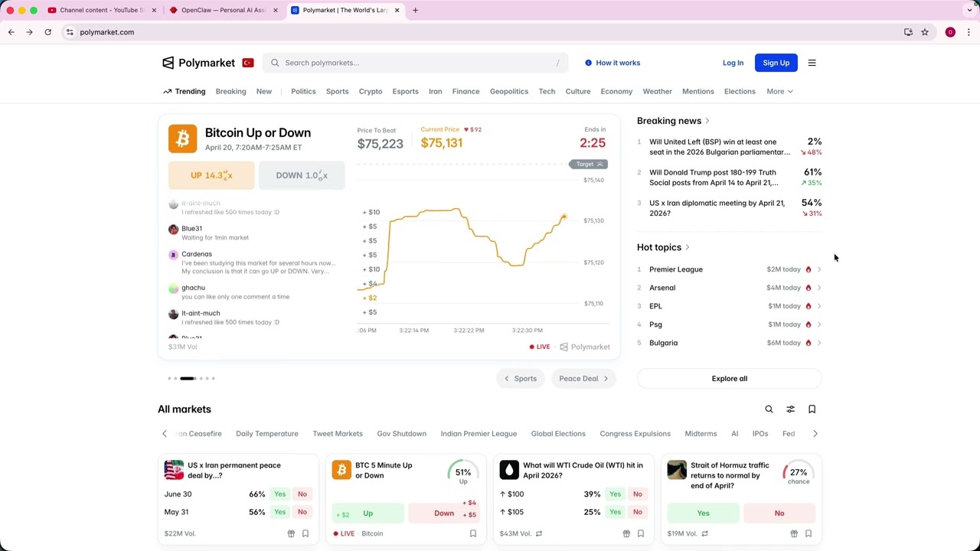Viewport: 980px width, 551px height.
Task: Open the Donald Trump Truth Social posts news
Action: point(729,178)
